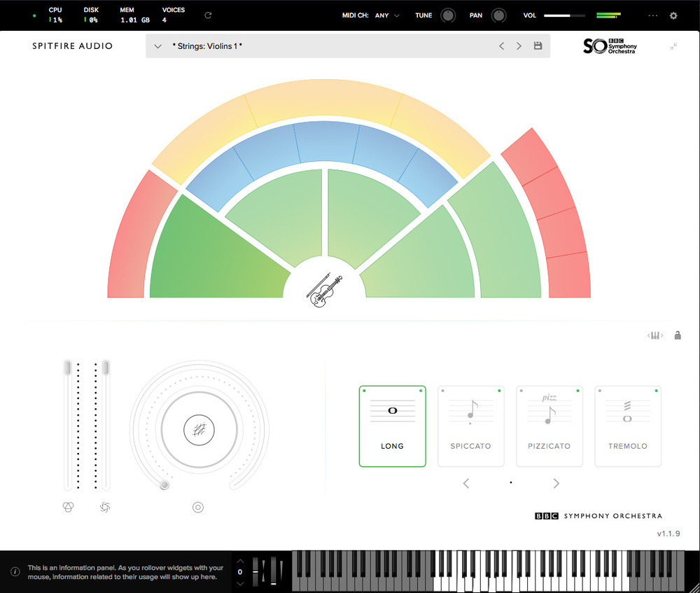The image size is (700, 593).
Task: Click the v1.1.9 version label
Action: click(x=668, y=533)
